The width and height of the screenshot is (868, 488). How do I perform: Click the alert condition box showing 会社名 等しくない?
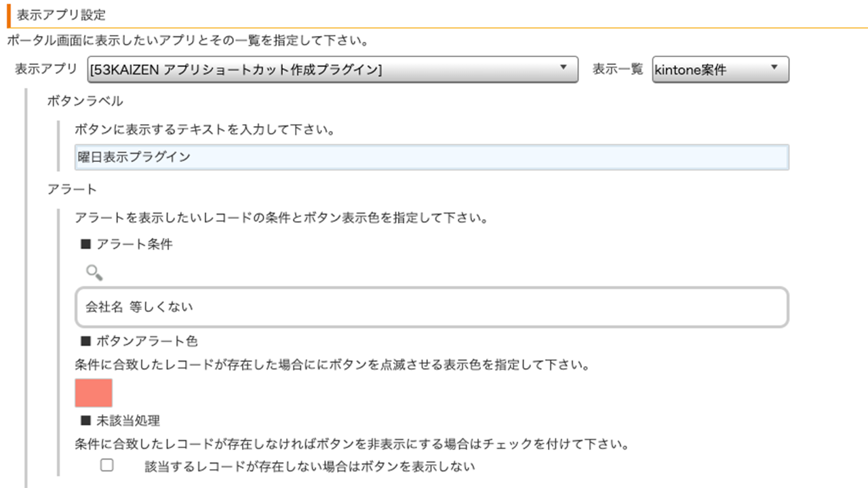pyautogui.click(x=431, y=307)
